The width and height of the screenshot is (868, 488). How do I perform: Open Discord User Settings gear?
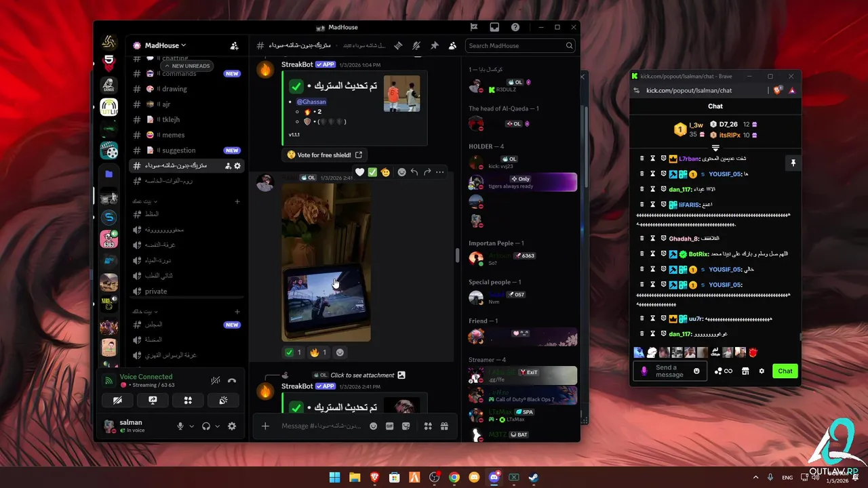tap(232, 426)
